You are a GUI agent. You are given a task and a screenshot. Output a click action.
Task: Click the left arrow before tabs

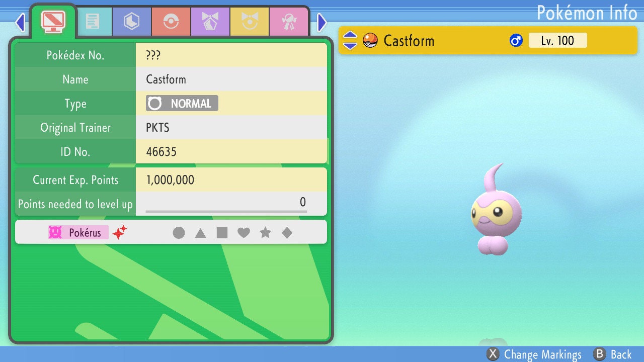pyautogui.click(x=20, y=22)
